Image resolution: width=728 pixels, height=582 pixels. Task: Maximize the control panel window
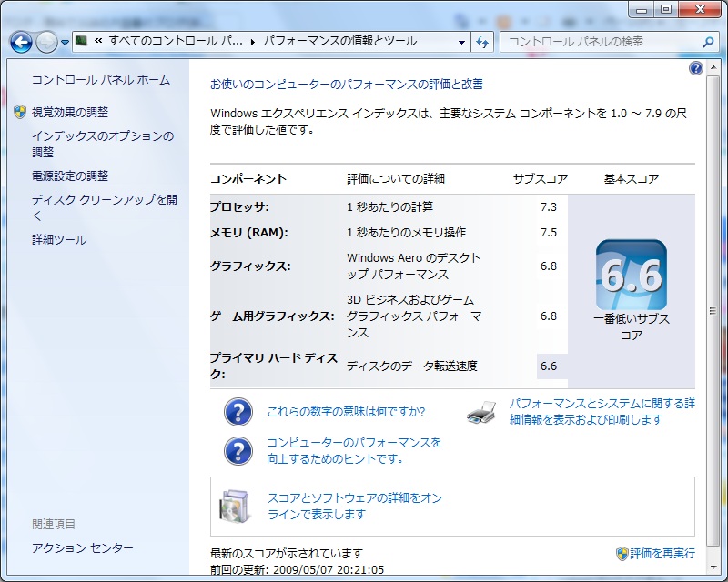pyautogui.click(x=666, y=9)
